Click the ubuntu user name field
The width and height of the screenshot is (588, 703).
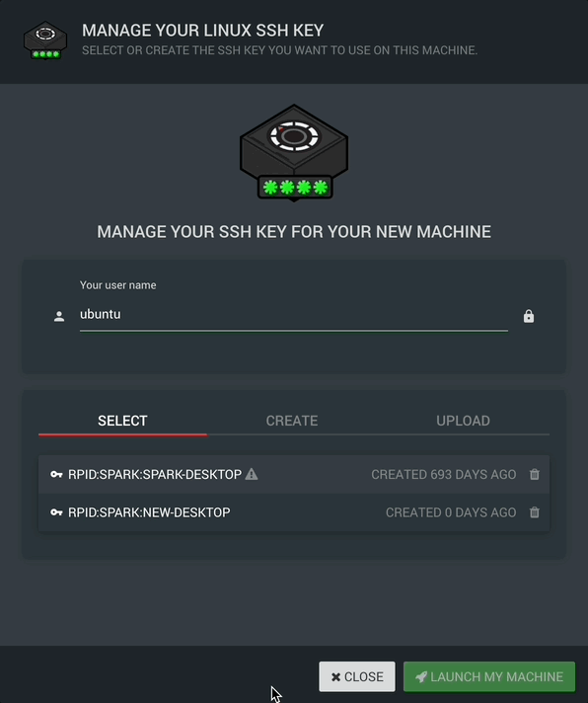click(294, 314)
